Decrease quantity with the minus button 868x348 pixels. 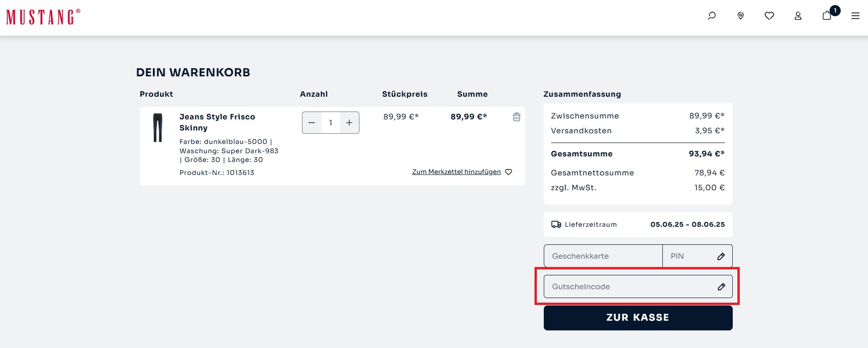[x=312, y=123]
